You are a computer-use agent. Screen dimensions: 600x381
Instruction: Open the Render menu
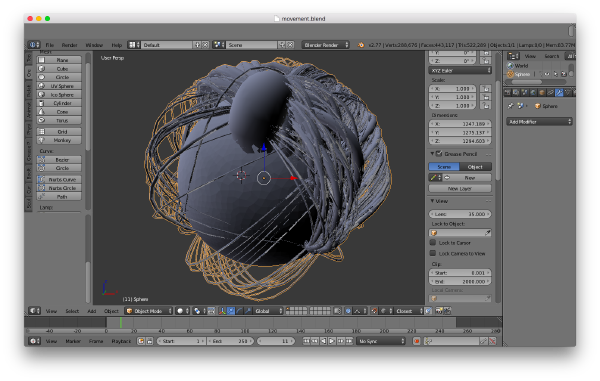tap(69, 45)
